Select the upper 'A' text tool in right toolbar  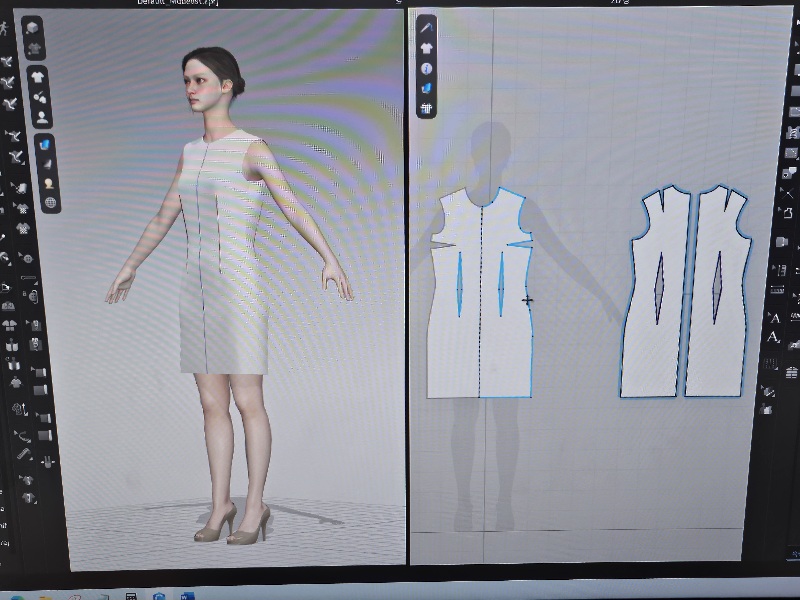pos(774,318)
